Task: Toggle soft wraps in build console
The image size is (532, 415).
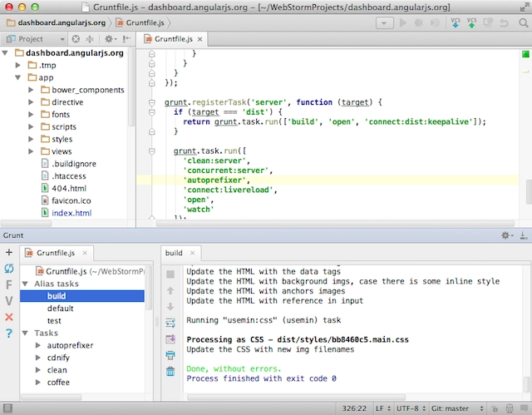Action: click(x=170, y=323)
